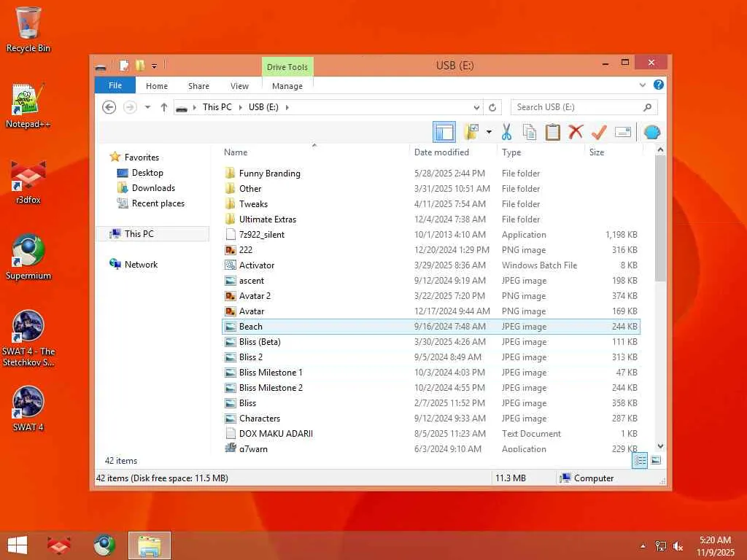Select Downloads in the navigation pane

153,188
